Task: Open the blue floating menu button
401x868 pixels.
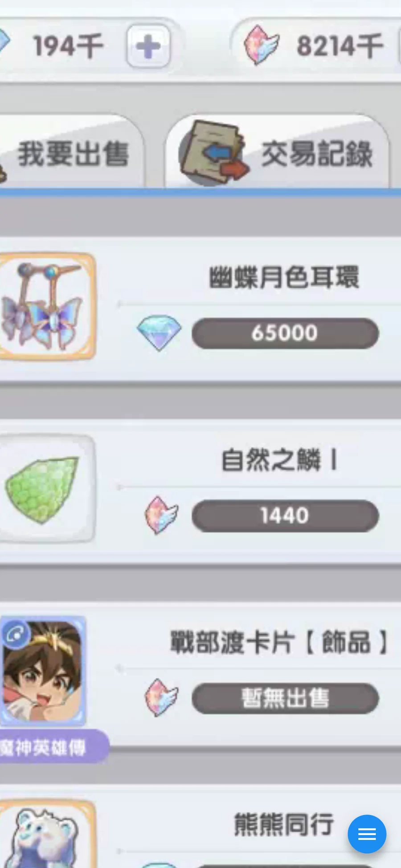Action: pos(367,834)
